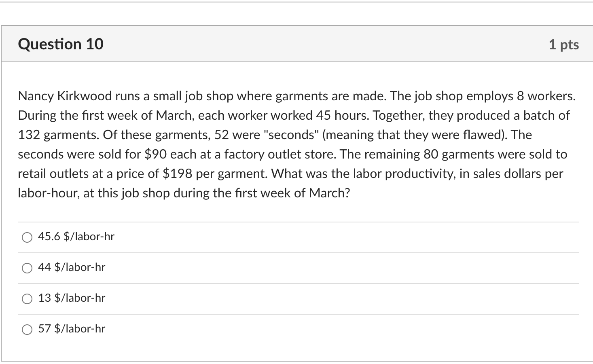This screenshot has width=593, height=364.
Task: Select the 13 $/labor-hr radio button
Action: tap(27, 298)
